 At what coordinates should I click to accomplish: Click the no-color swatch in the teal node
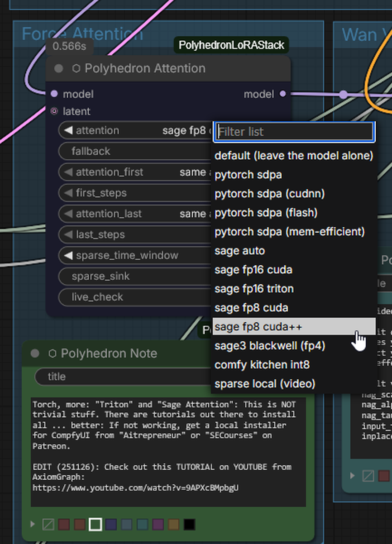point(368,476)
